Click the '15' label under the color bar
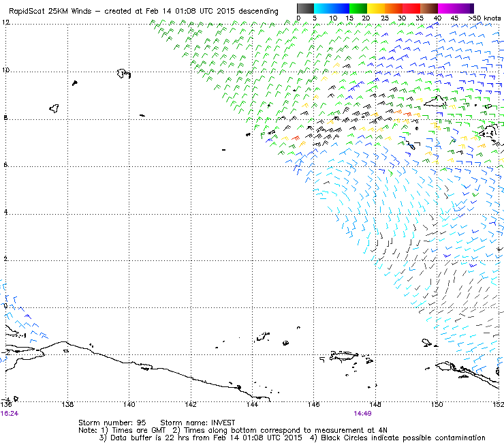This screenshot has height=443, width=504. (x=349, y=18)
